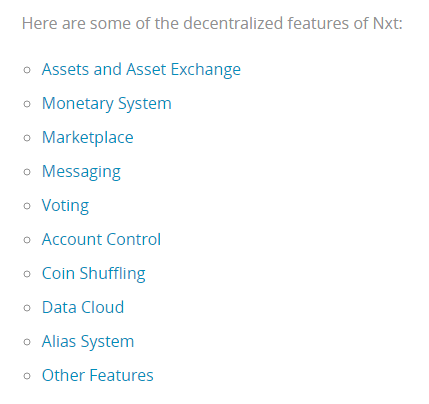Click the bullet point beside Messaging
429x404 pixels.
[x=27, y=172]
